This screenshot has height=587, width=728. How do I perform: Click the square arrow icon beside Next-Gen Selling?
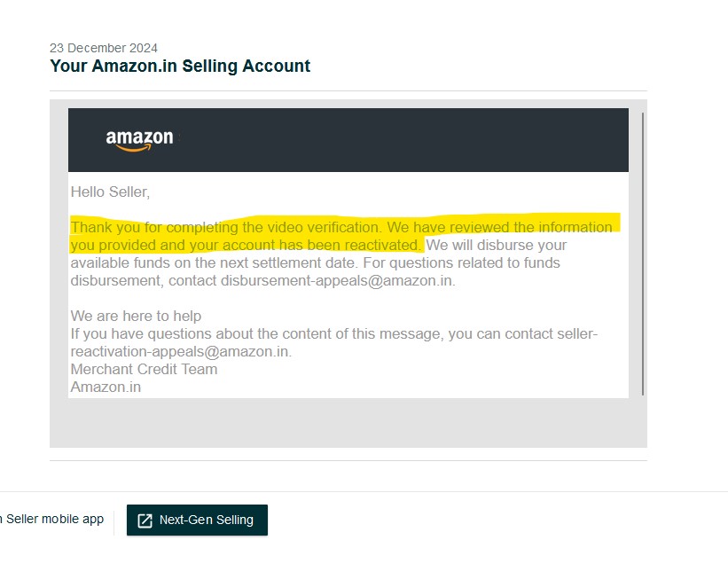pos(146,520)
